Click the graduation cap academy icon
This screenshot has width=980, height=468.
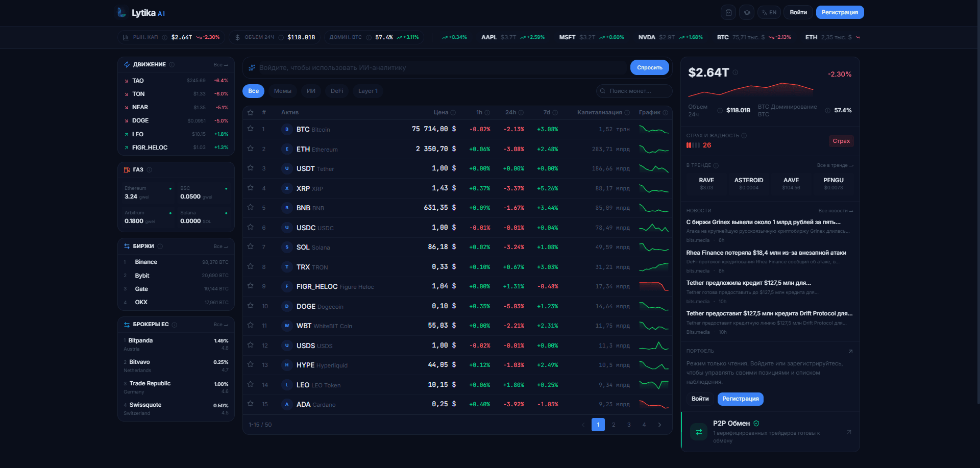click(x=747, y=12)
